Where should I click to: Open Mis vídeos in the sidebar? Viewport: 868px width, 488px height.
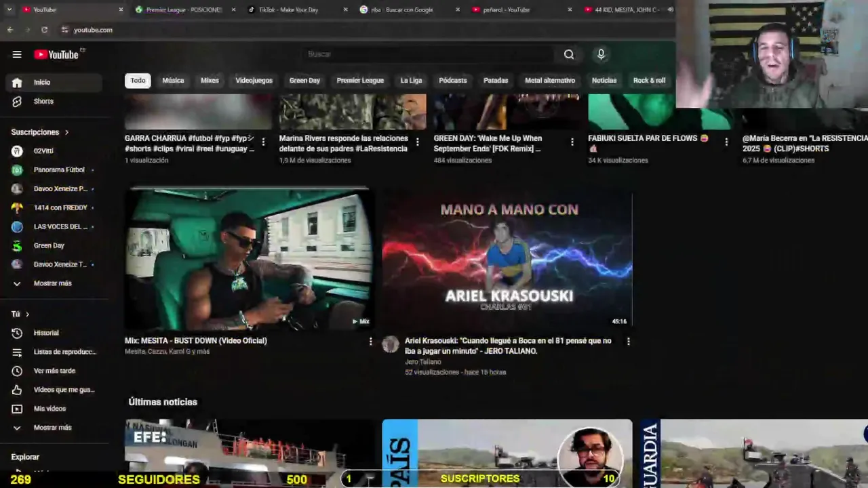click(x=54, y=409)
